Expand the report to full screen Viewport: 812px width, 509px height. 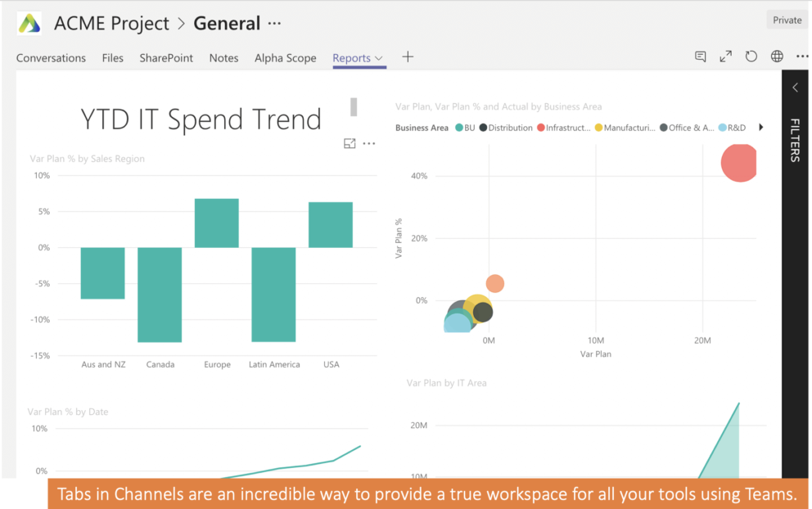click(x=725, y=56)
